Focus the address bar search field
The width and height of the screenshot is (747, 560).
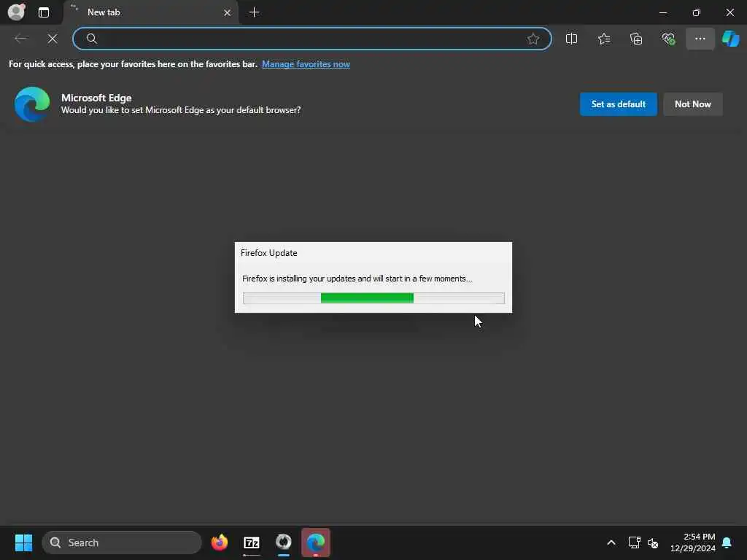[x=312, y=39]
